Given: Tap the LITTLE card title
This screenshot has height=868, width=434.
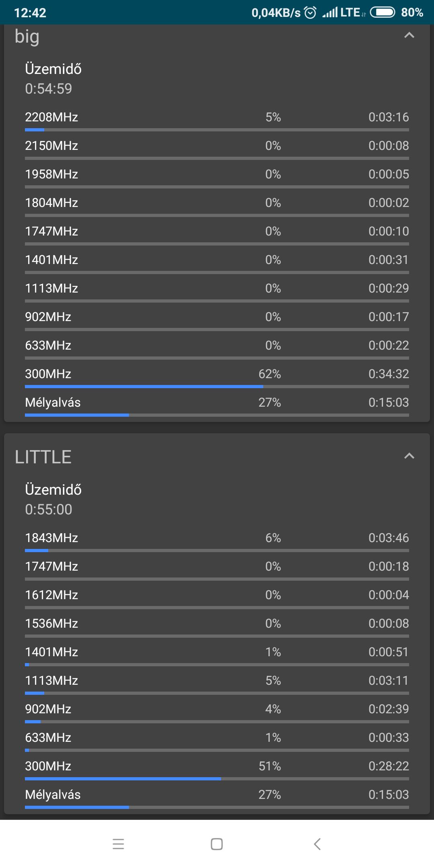Looking at the screenshot, I should point(43,457).
